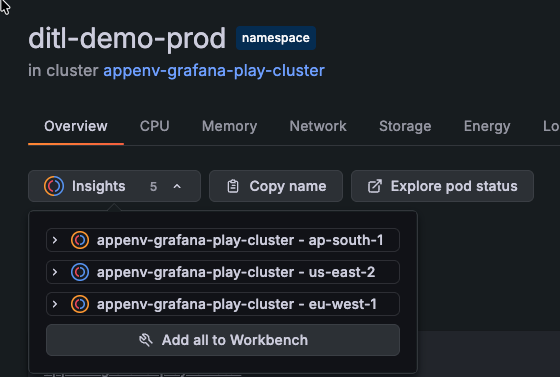
Task: Click the Copy name button
Action: point(276,186)
